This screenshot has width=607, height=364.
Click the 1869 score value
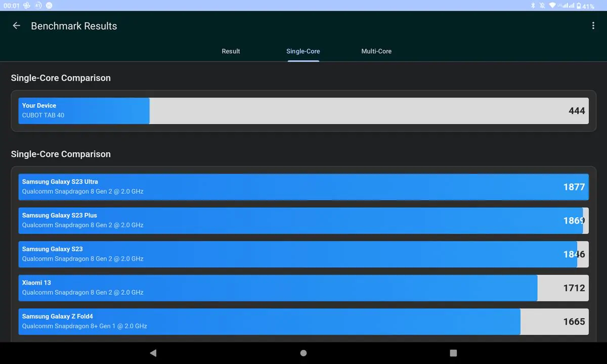point(574,220)
